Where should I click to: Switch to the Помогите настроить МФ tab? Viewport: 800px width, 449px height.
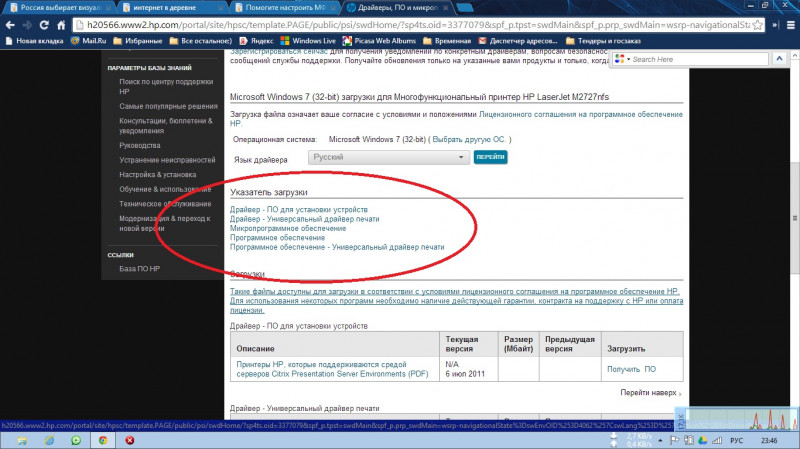pos(284,8)
